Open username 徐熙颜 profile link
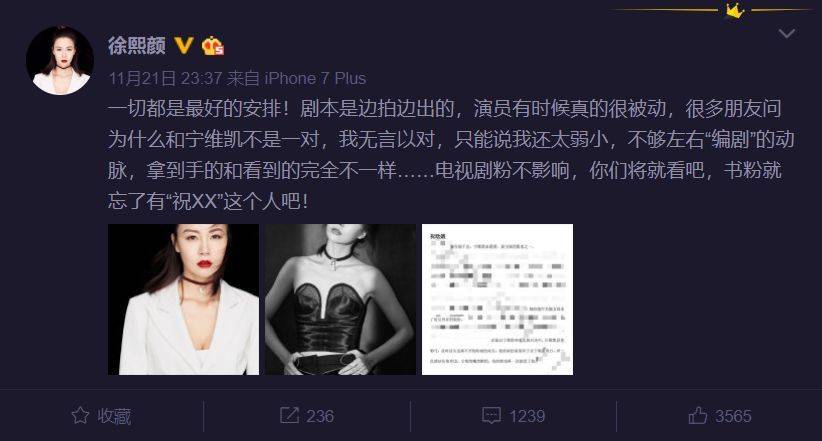 coord(137,46)
